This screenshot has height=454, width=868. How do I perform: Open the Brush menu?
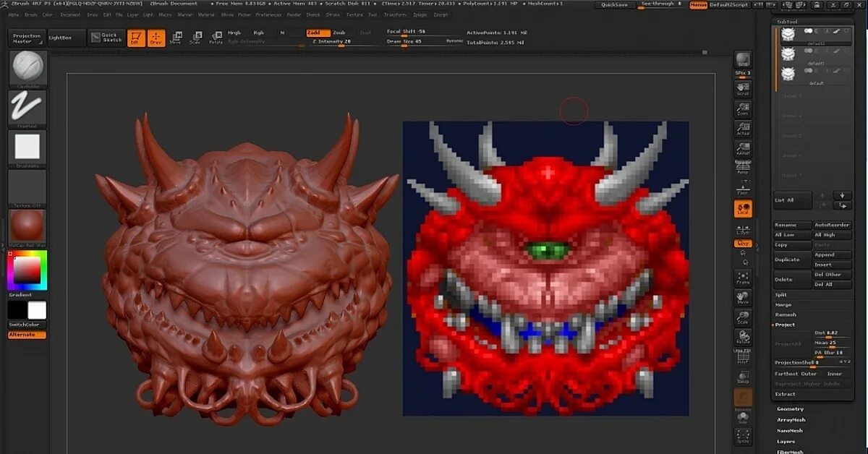tap(30, 14)
